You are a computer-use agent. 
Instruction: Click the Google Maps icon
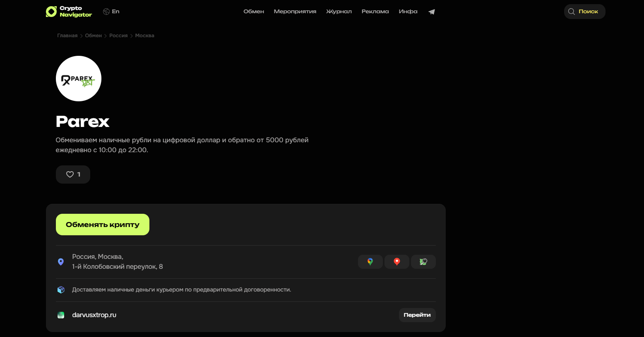point(370,261)
